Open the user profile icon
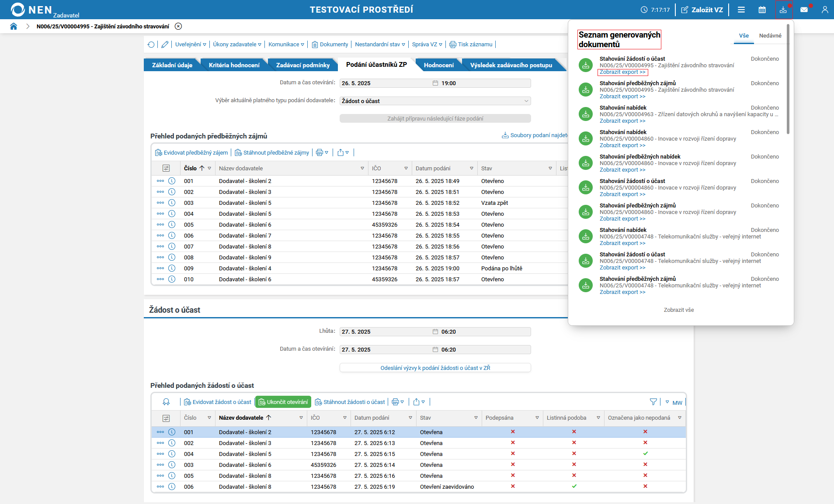 point(824,10)
